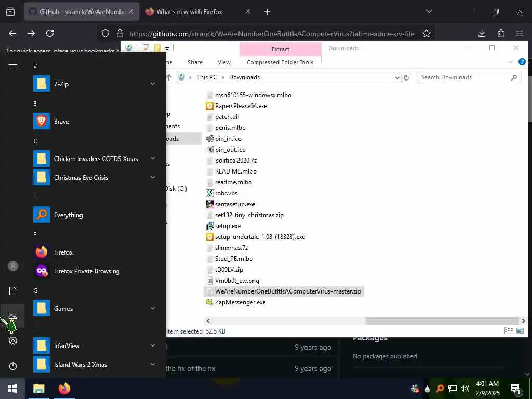Open the Everything search app icon
The image size is (532, 399).
[42, 215]
